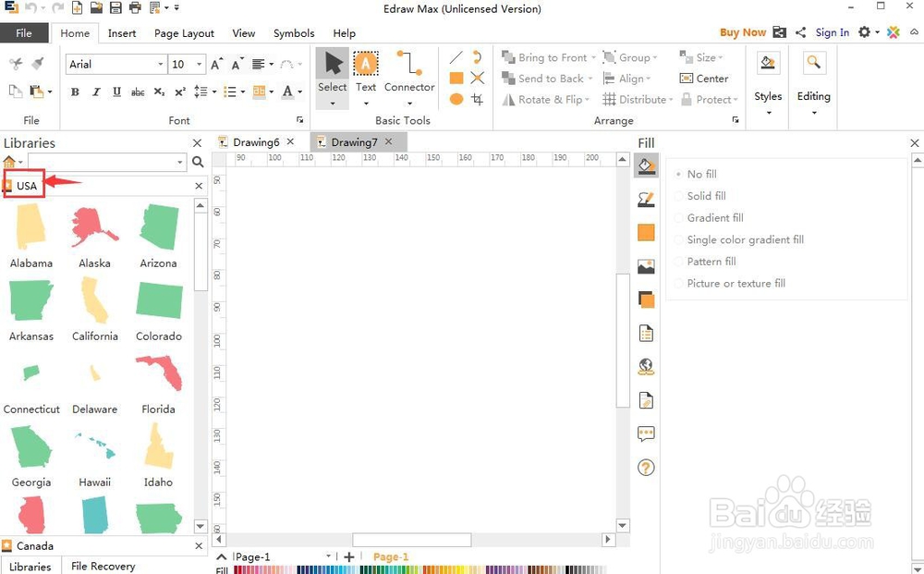Select the California map shape
This screenshot has width=924, height=574.
tap(95, 300)
